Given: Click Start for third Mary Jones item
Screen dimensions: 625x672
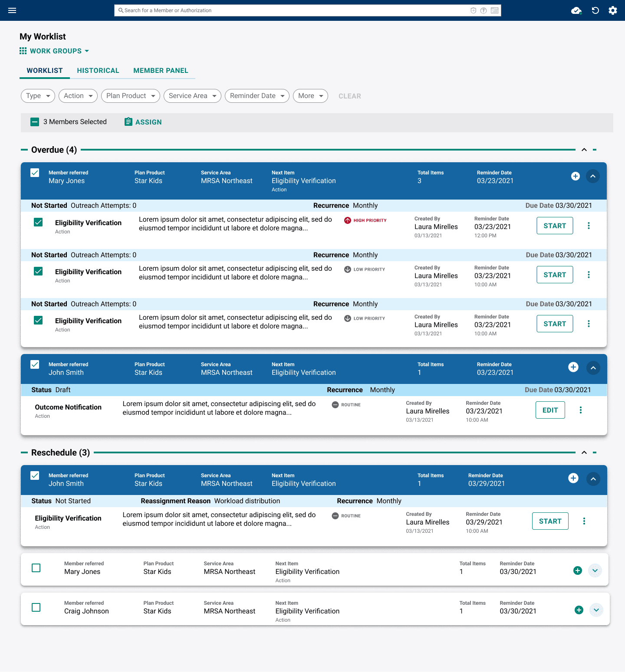Looking at the screenshot, I should 555,324.
